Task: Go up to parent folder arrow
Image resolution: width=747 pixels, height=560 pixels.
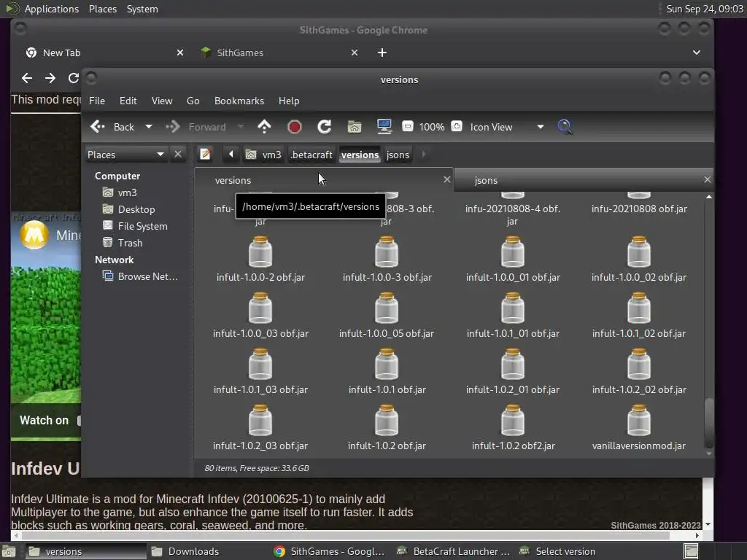Action: pyautogui.click(x=264, y=127)
